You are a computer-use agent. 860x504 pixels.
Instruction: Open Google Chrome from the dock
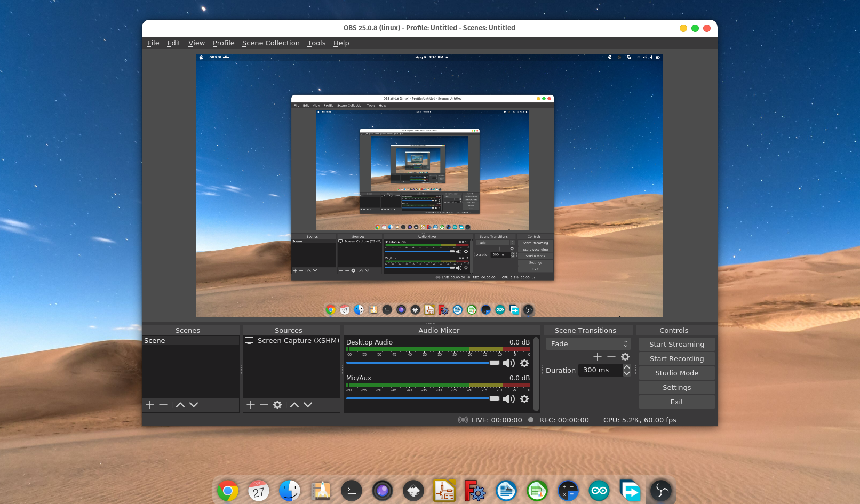click(228, 491)
